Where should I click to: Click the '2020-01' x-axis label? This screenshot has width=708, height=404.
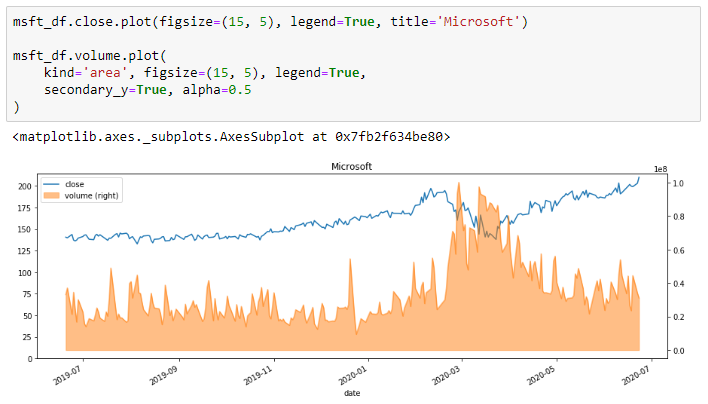click(351, 376)
